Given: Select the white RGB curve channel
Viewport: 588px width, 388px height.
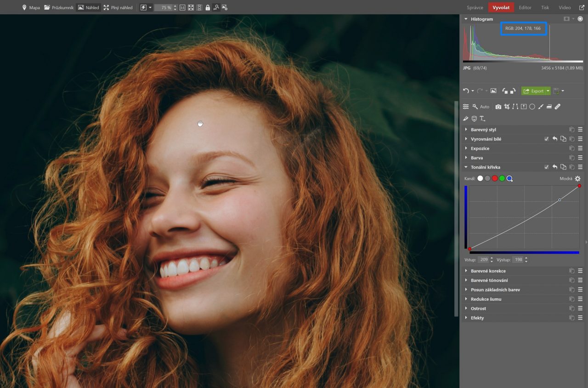Looking at the screenshot, I should (481, 178).
